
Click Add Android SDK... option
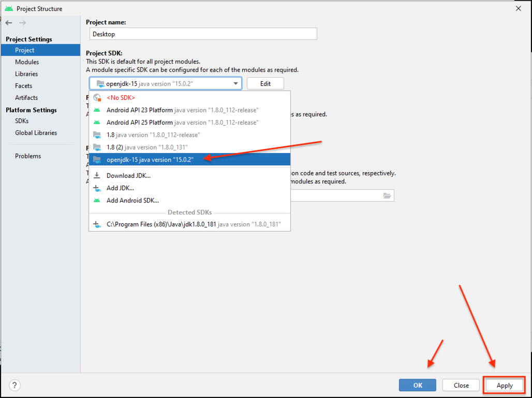(x=132, y=201)
